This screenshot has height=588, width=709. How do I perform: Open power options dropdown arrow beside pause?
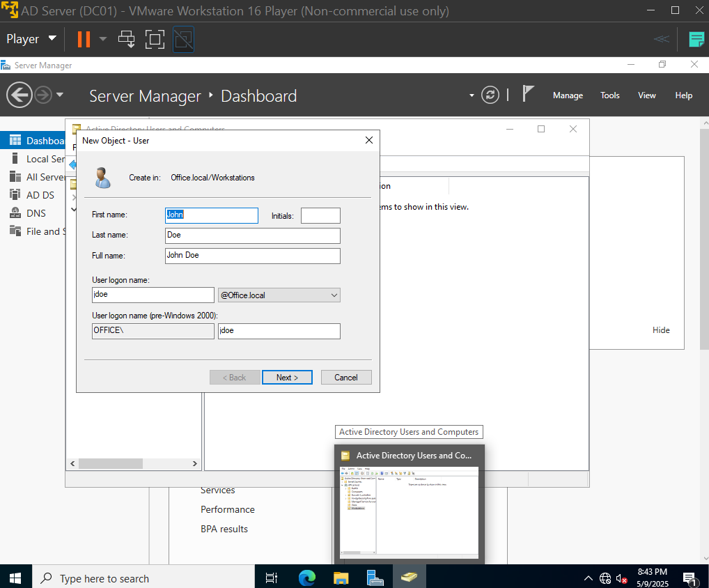[103, 39]
